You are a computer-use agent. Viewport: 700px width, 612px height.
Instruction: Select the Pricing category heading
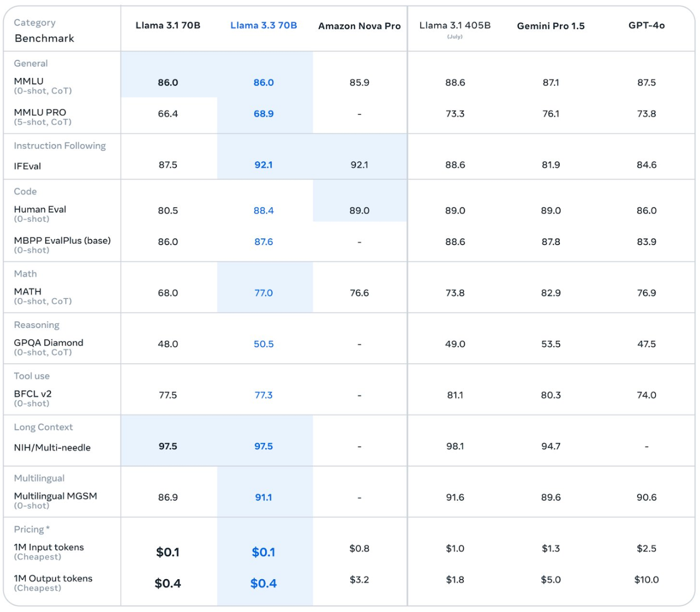32,530
